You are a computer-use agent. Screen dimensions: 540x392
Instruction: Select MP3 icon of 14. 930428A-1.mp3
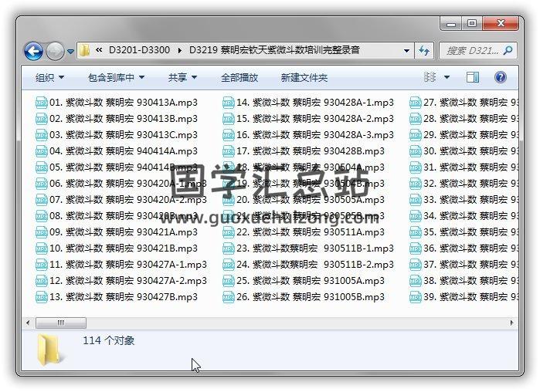(229, 103)
